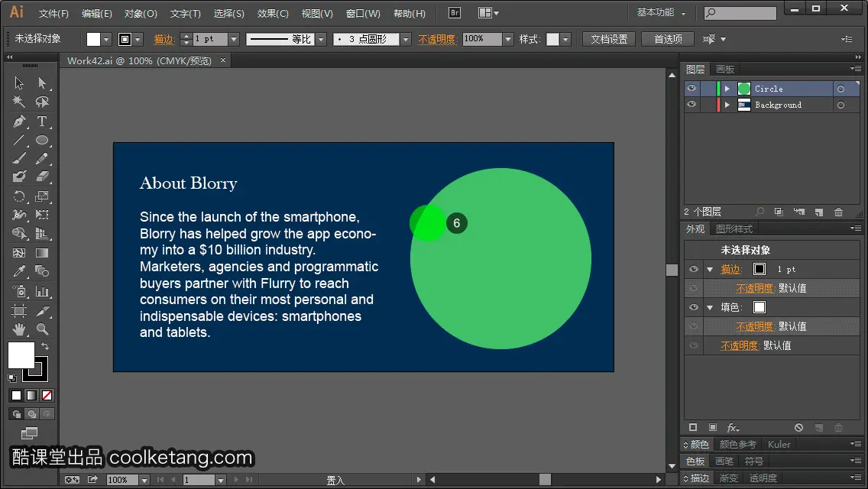Click 首选项 button
This screenshot has height=489, width=868.
(668, 39)
